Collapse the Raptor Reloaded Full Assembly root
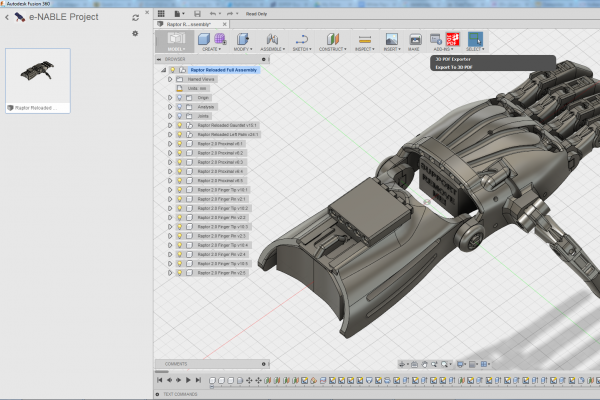 (x=162, y=70)
